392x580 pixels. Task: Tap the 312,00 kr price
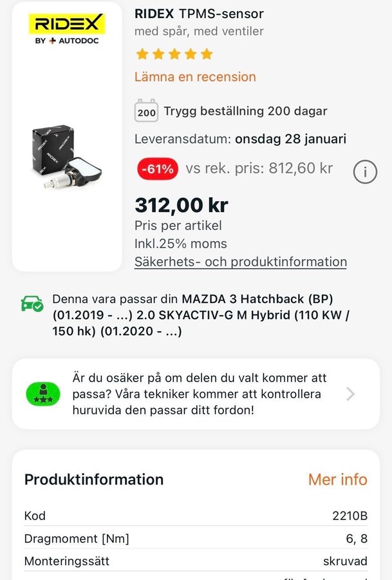pyautogui.click(x=181, y=206)
